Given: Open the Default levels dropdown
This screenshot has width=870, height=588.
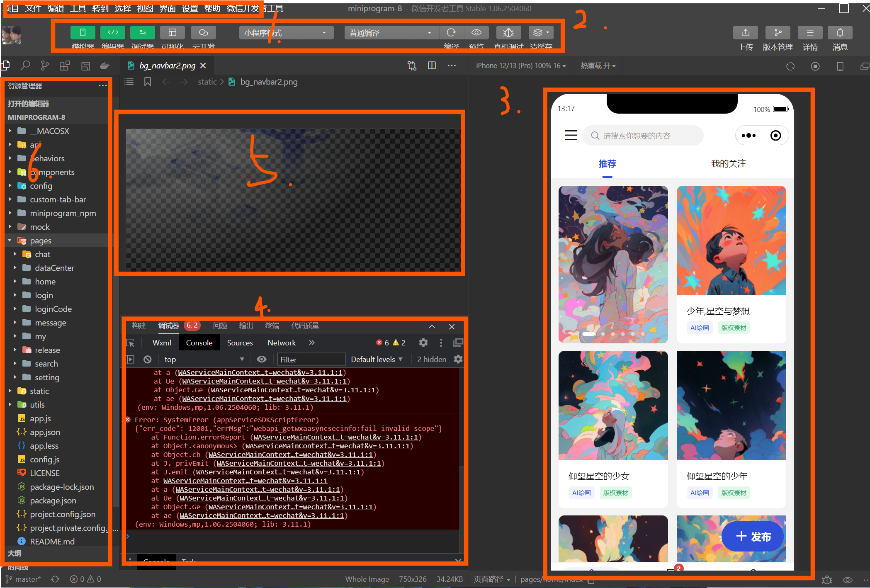Looking at the screenshot, I should click(x=377, y=359).
